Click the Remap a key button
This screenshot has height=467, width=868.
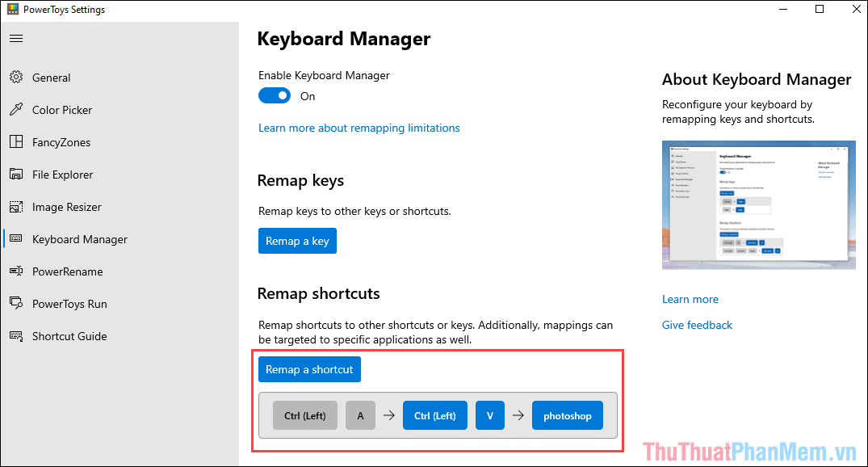297,240
